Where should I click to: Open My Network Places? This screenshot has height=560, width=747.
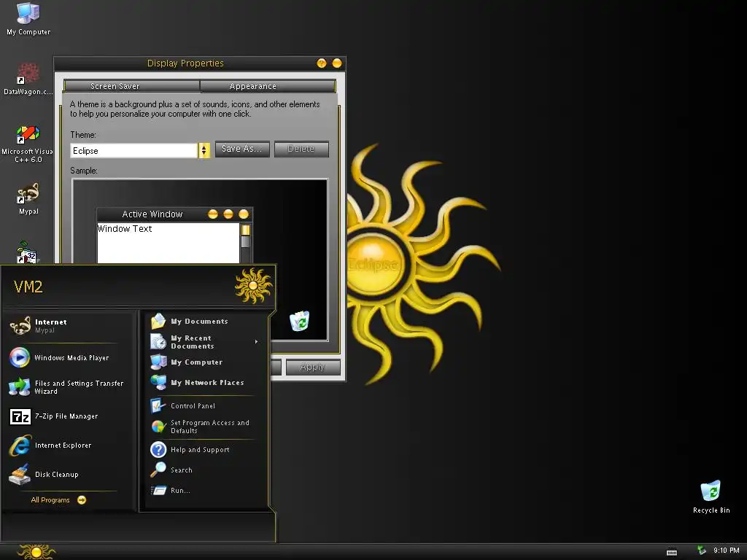(206, 382)
